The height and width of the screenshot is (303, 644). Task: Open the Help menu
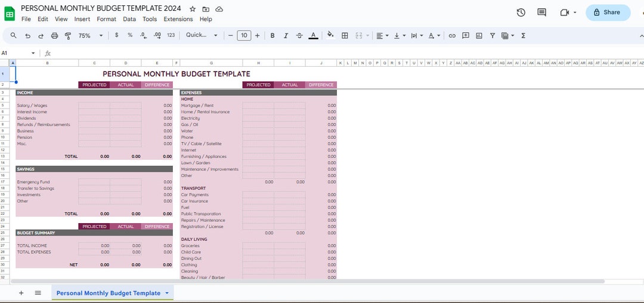206,19
